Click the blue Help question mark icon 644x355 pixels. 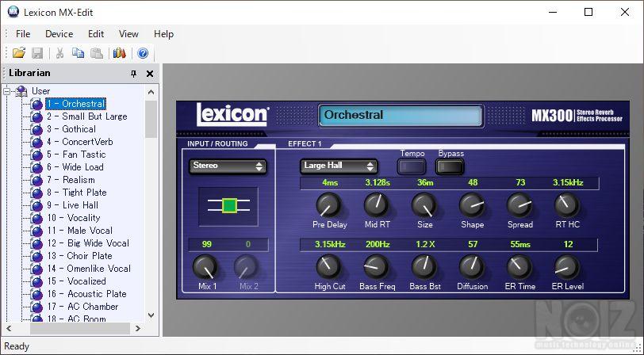[143, 53]
